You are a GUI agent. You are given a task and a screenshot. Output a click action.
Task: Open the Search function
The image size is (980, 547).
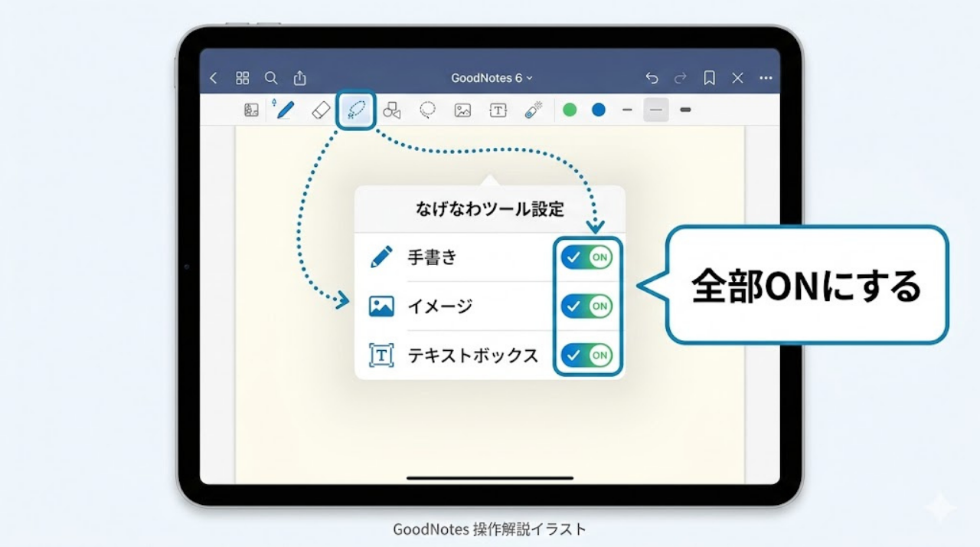click(x=271, y=77)
